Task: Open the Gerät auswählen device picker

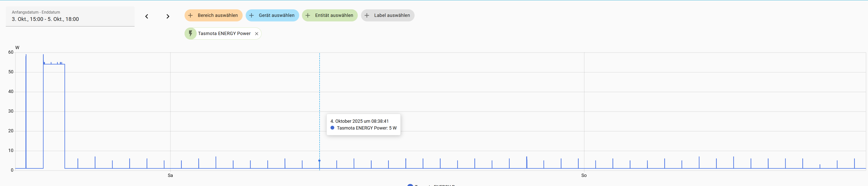Action: pyautogui.click(x=276, y=15)
